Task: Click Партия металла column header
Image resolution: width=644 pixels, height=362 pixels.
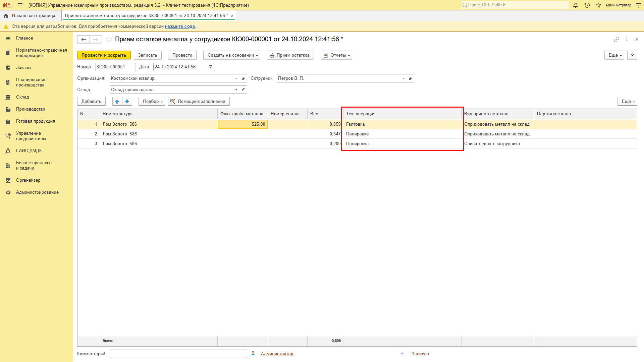Action: coord(585,114)
